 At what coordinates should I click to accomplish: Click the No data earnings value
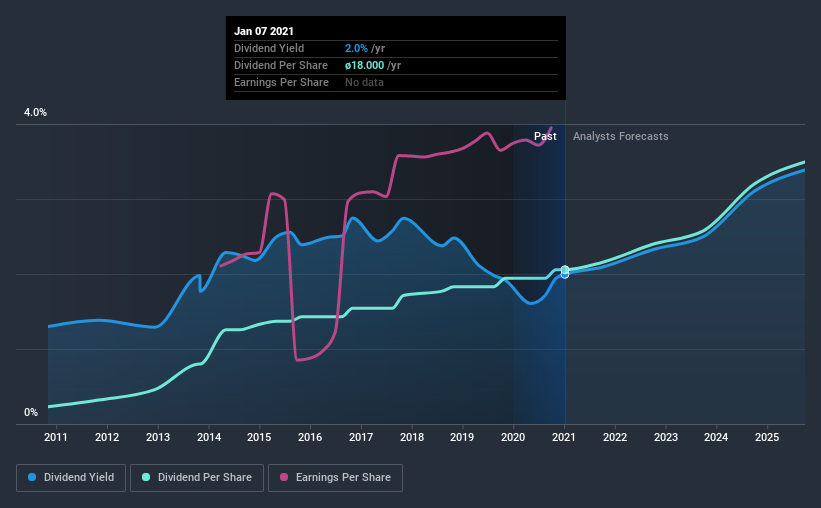(364, 82)
